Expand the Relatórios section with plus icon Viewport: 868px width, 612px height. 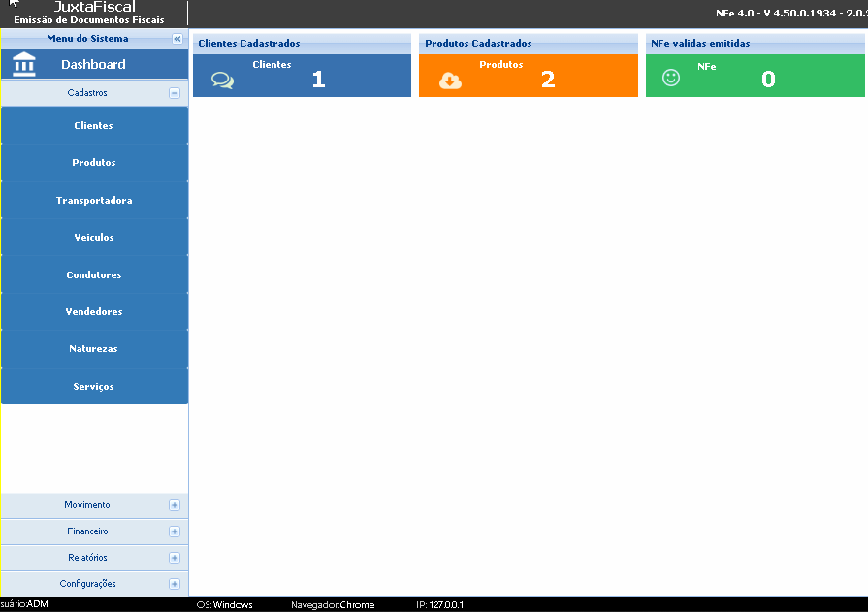175,558
